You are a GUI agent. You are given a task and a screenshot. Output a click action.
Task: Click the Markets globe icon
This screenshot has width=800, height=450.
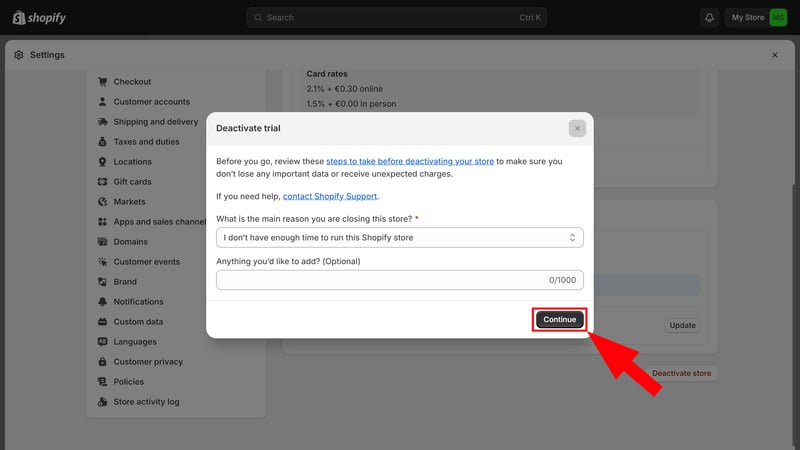(x=103, y=202)
